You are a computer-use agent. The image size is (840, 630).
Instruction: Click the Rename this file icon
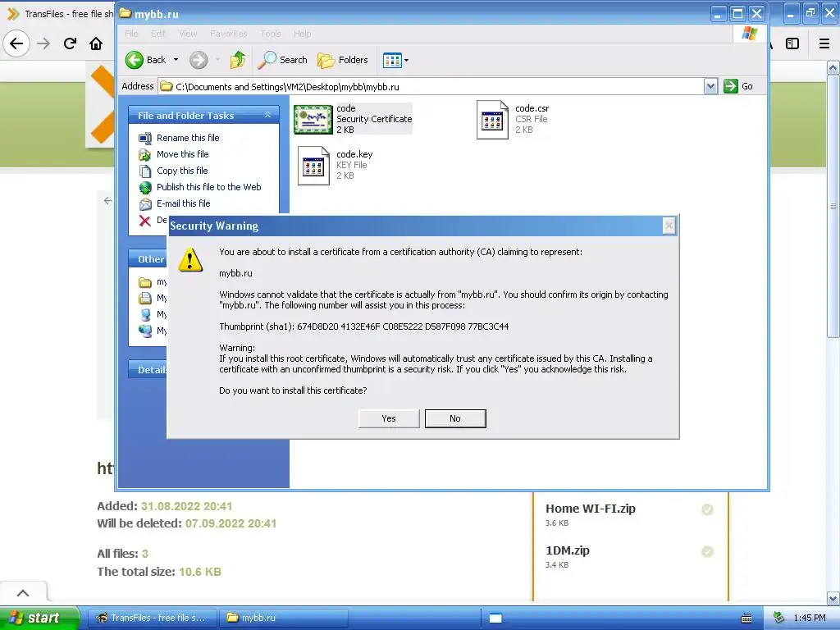coord(144,138)
